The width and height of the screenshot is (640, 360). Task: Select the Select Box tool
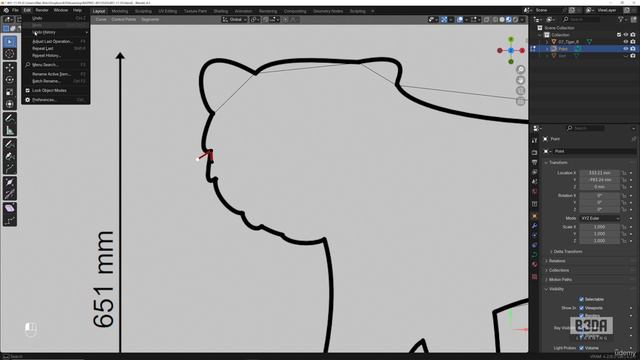tap(10, 42)
